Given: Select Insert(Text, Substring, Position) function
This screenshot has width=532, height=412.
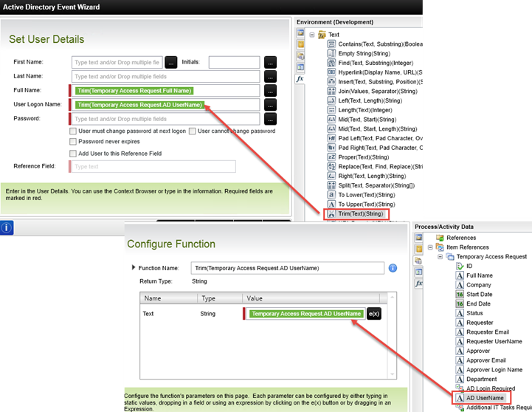Looking at the screenshot, I should pos(375,82).
